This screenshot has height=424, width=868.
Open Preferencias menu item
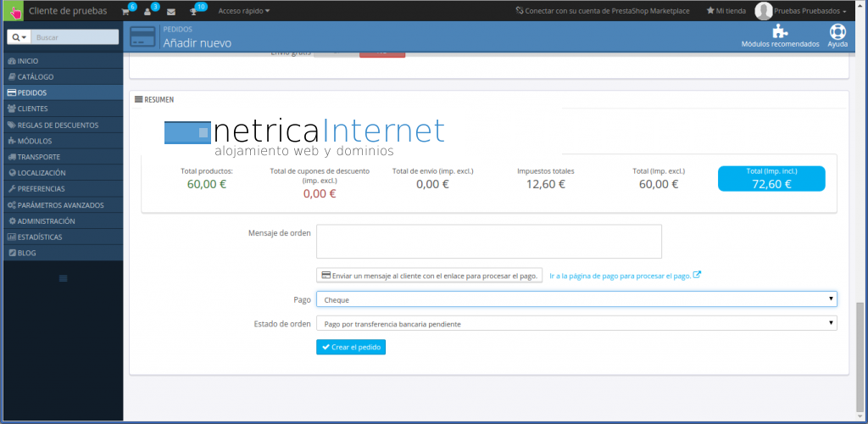click(63, 189)
